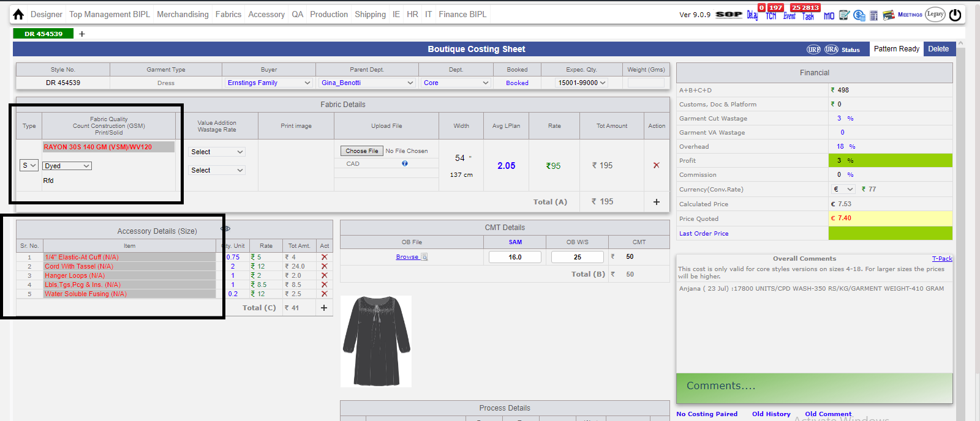Go to the Home icon
The image size is (980, 421).
[18, 14]
